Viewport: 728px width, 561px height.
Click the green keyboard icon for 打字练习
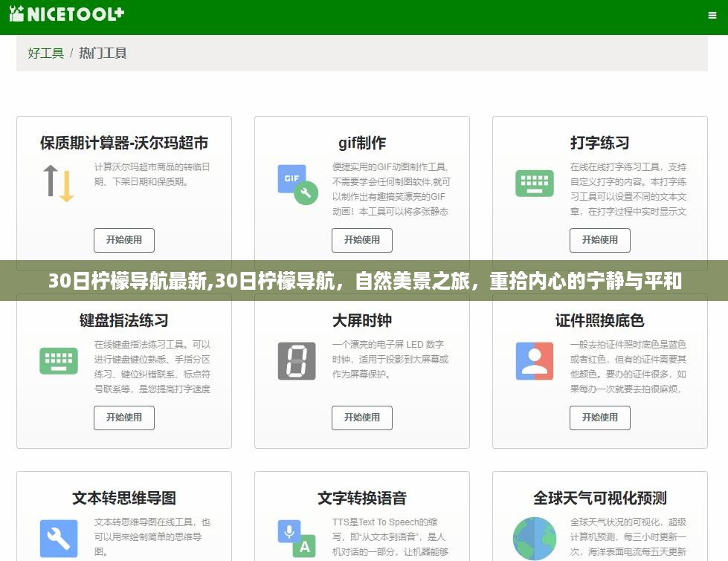(x=534, y=184)
